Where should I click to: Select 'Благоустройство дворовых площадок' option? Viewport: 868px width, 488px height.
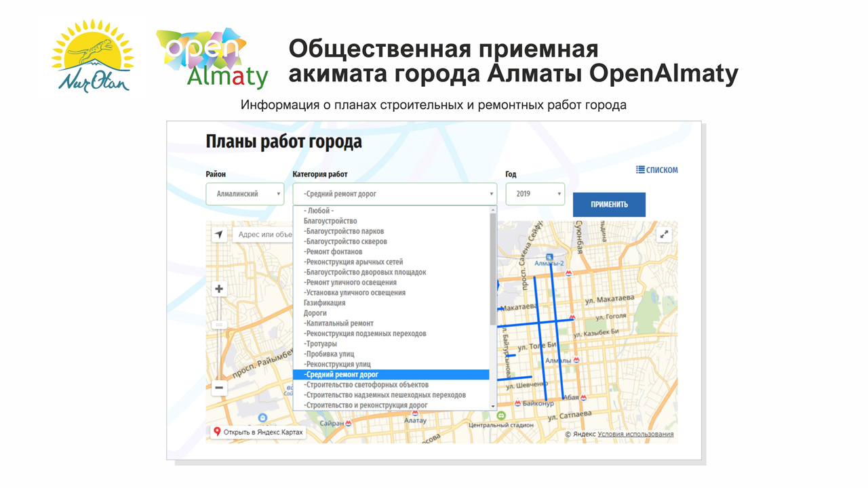pyautogui.click(x=391, y=272)
